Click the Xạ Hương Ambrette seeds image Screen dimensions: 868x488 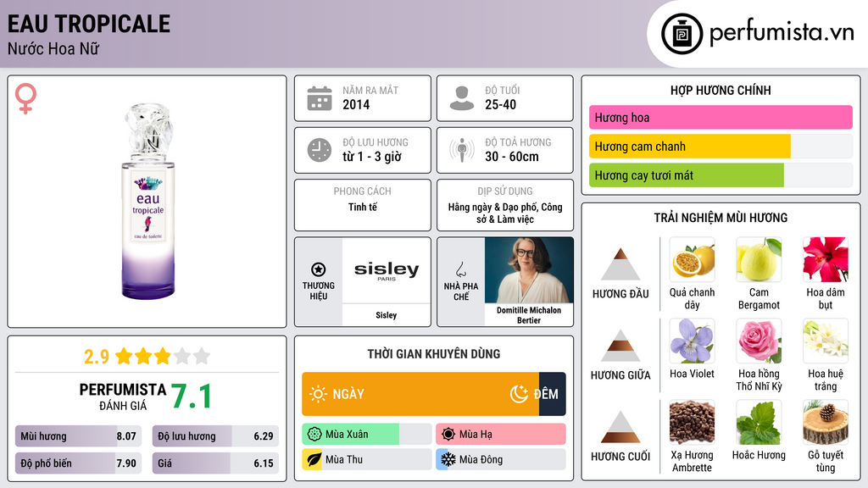click(692, 422)
